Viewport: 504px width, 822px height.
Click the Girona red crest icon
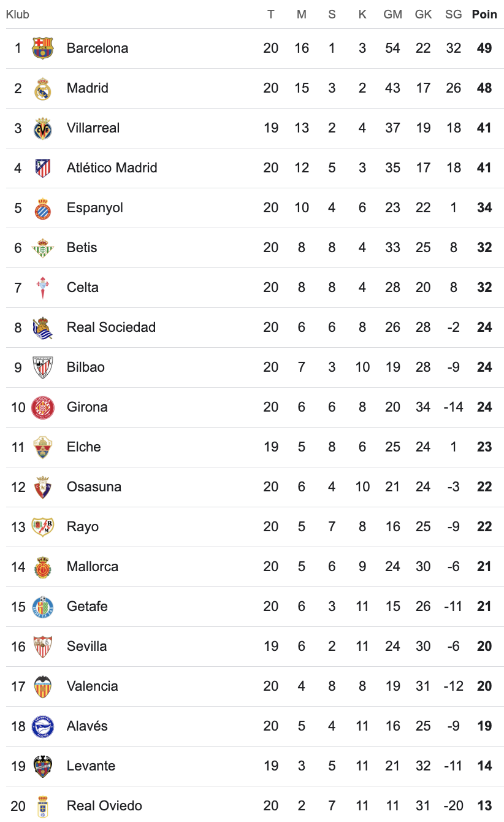point(42,407)
